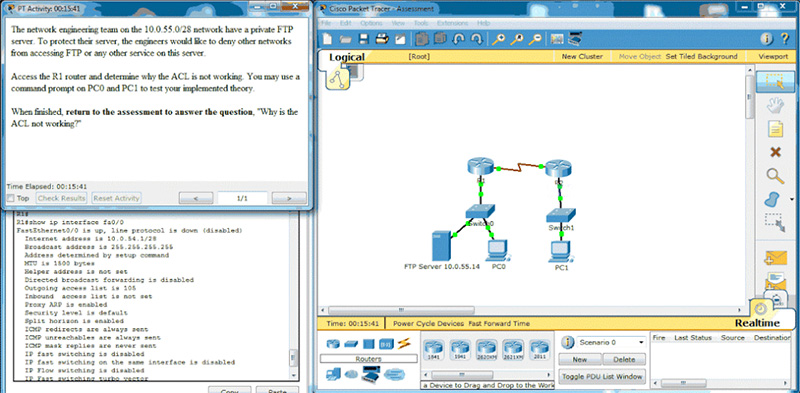
Task: Click the PC0 device in topology
Action: 498,251
